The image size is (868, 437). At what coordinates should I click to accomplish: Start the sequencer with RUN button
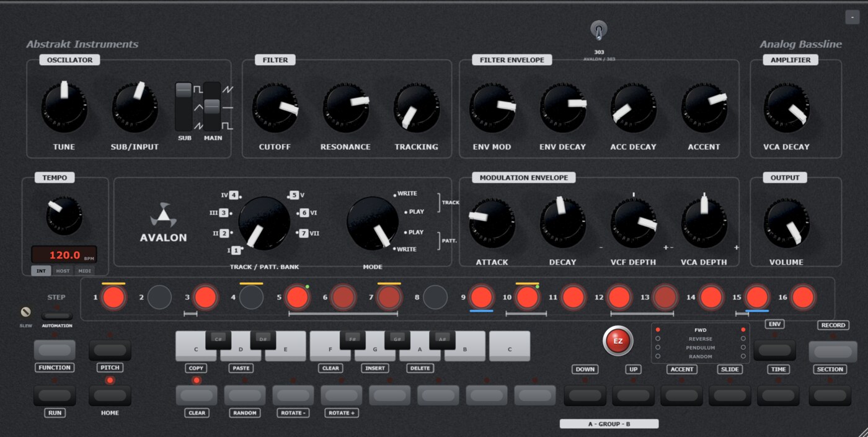click(55, 395)
